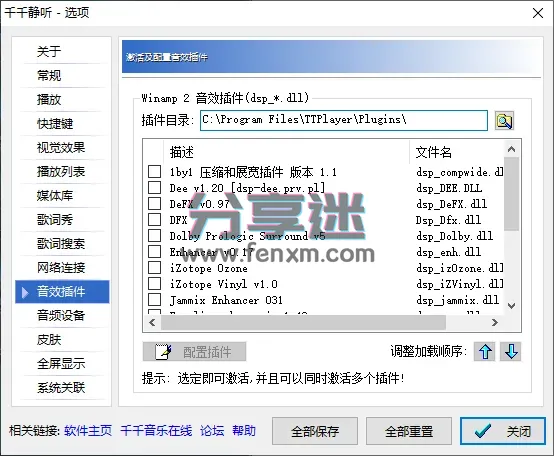Screen dimensions: 554x456
Task: Open the 帮助 link
Action: click(244, 431)
